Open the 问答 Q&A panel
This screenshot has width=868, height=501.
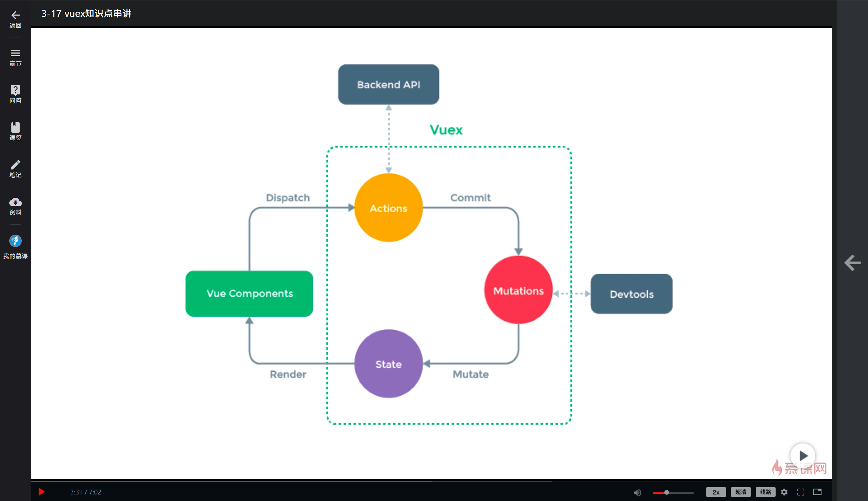click(x=15, y=91)
